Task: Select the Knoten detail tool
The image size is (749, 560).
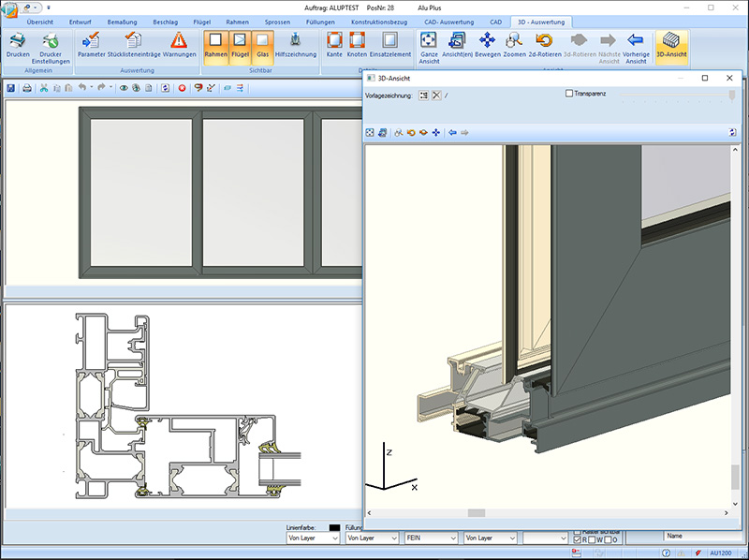Action: pyautogui.click(x=357, y=45)
